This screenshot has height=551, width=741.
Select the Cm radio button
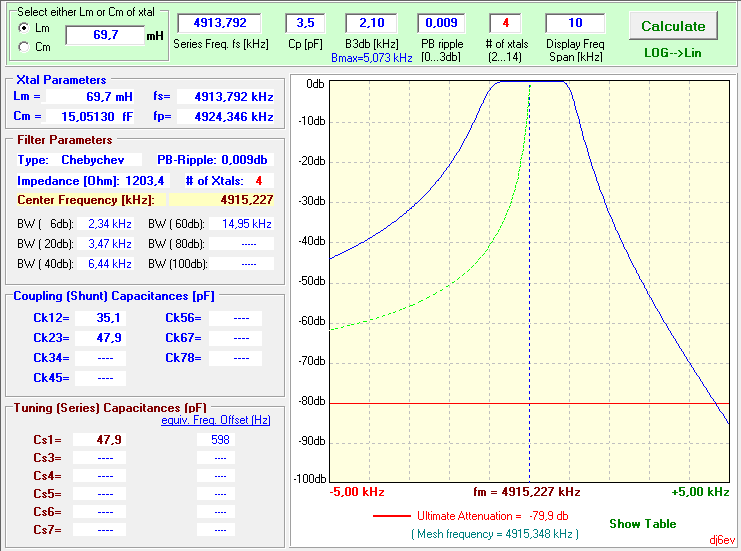(24, 47)
